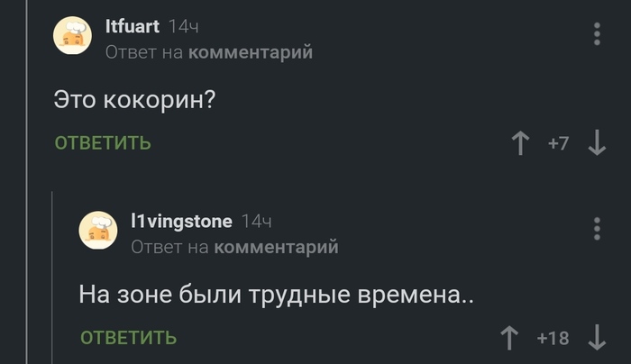Downvote l1vingstone's reply
The width and height of the screenshot is (631, 364).
pos(596,338)
